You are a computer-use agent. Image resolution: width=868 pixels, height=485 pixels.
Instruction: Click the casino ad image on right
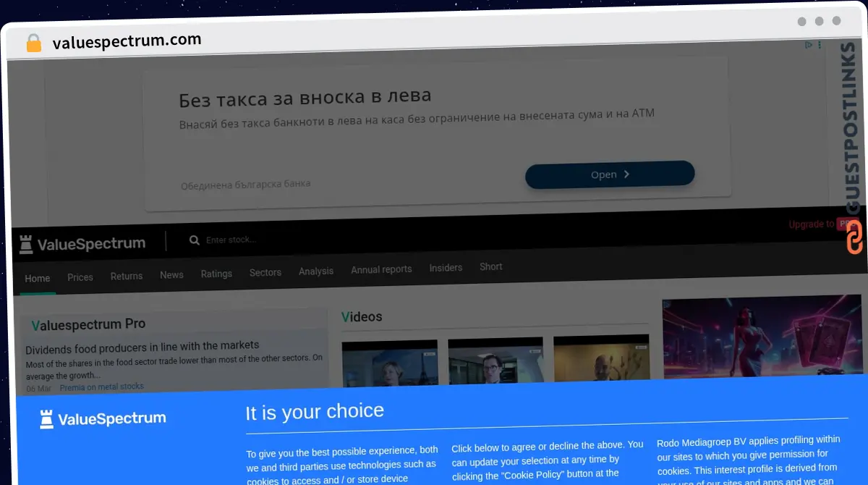tap(761, 337)
